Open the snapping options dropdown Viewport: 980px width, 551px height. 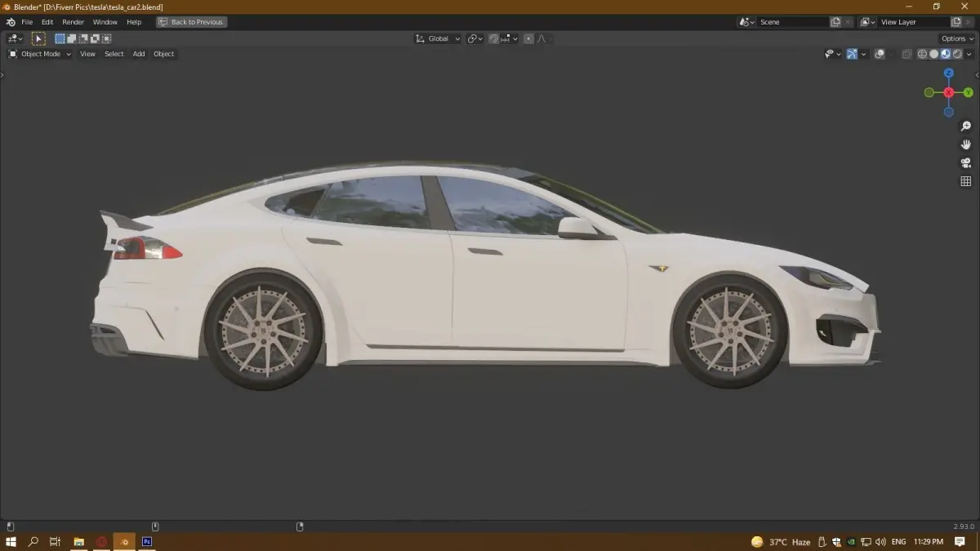pos(510,38)
